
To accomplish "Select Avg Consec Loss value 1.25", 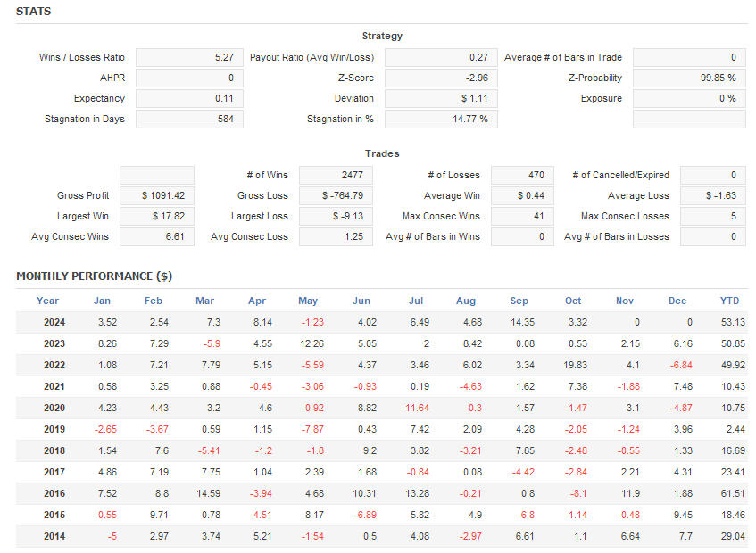I will (x=336, y=237).
